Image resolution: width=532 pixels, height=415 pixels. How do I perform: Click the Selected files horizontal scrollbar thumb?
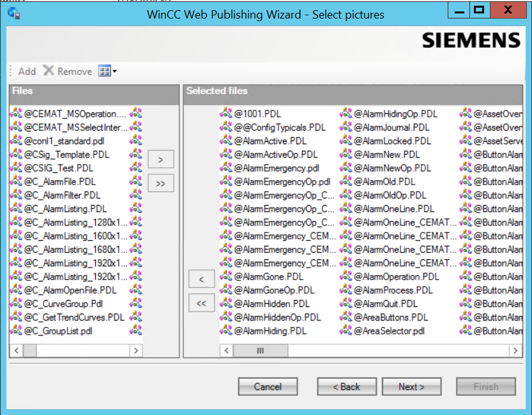[261, 351]
